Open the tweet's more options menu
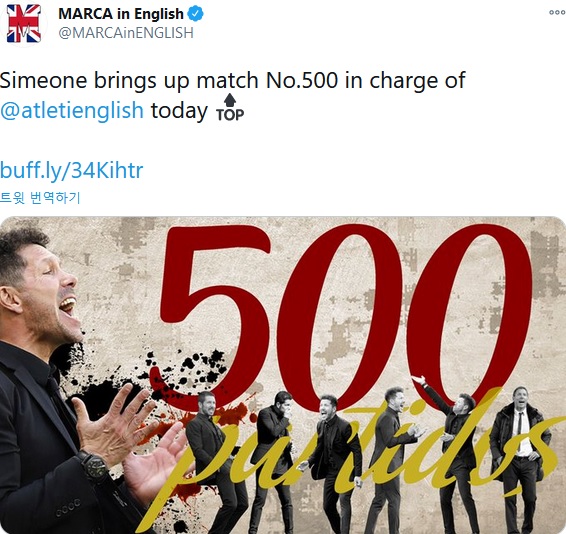Viewport: 566px width, 534px height. (x=557, y=12)
